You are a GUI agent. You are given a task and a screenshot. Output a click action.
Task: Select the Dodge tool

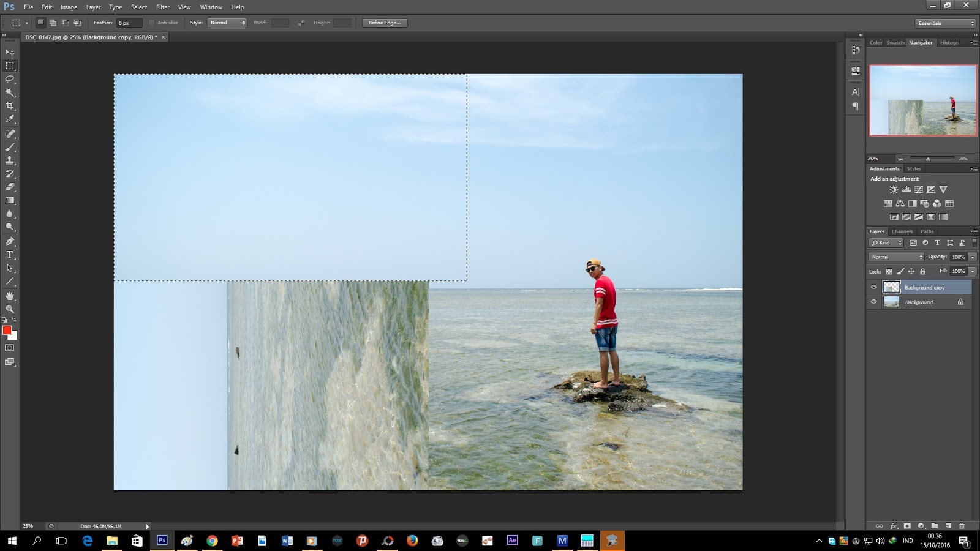[10, 227]
